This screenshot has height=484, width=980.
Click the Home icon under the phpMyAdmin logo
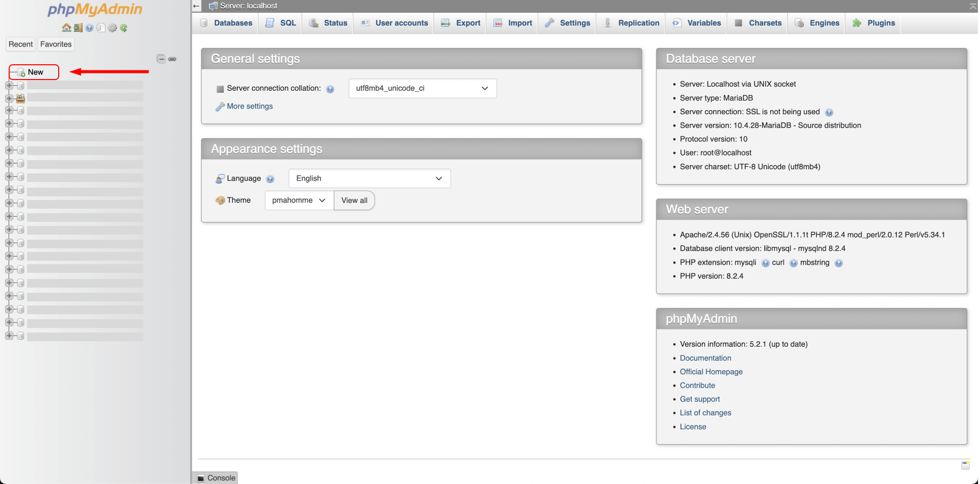tap(66, 28)
